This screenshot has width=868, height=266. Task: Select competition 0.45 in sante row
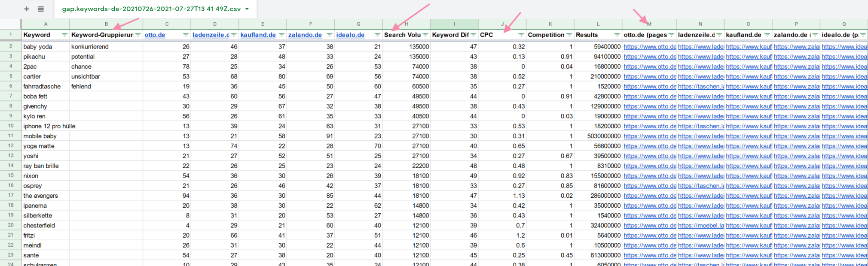click(550, 255)
